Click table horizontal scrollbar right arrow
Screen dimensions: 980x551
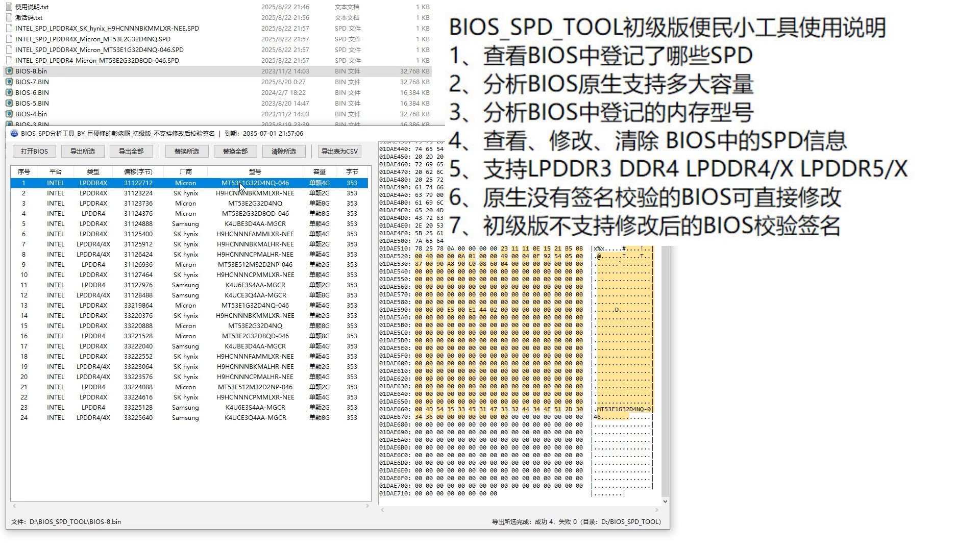tap(367, 506)
